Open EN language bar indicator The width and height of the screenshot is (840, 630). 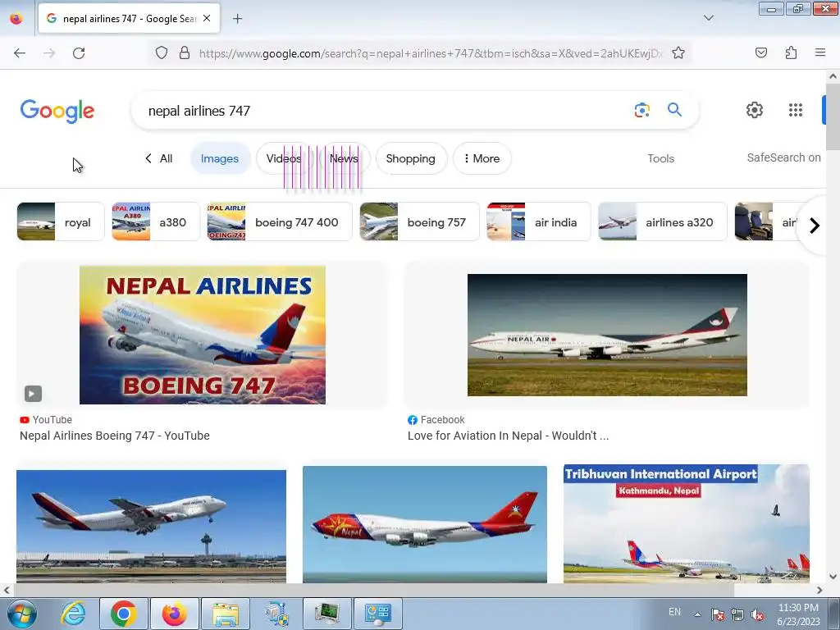(x=674, y=612)
